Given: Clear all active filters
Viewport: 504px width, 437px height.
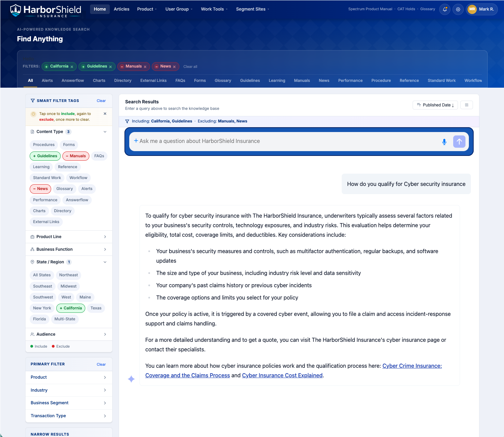Looking at the screenshot, I should point(190,67).
